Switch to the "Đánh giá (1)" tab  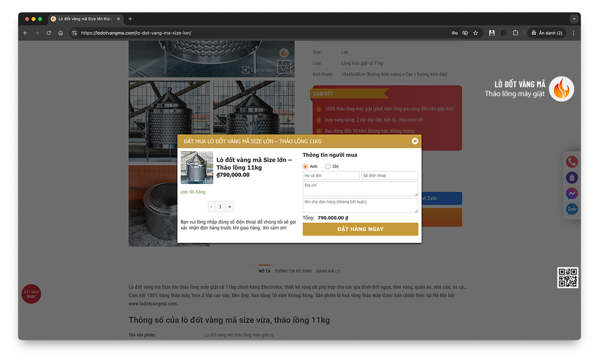click(x=328, y=271)
